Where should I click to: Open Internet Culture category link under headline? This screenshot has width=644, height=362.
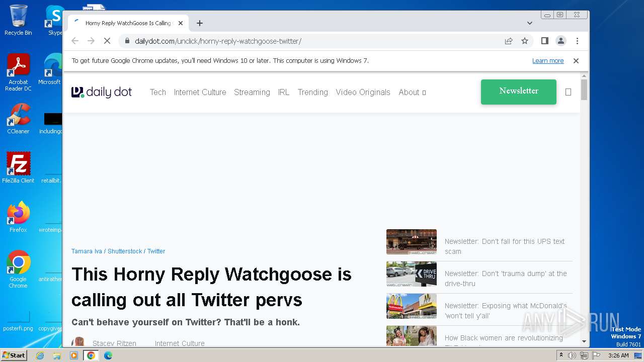click(x=180, y=343)
